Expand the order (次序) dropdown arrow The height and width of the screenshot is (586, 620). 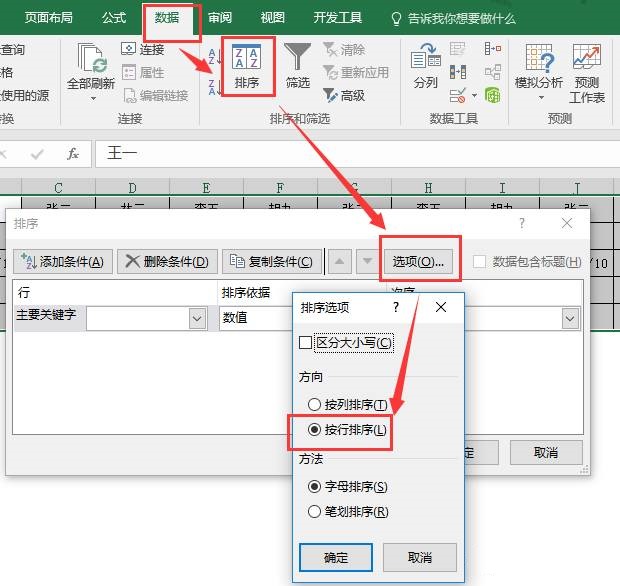tap(570, 318)
